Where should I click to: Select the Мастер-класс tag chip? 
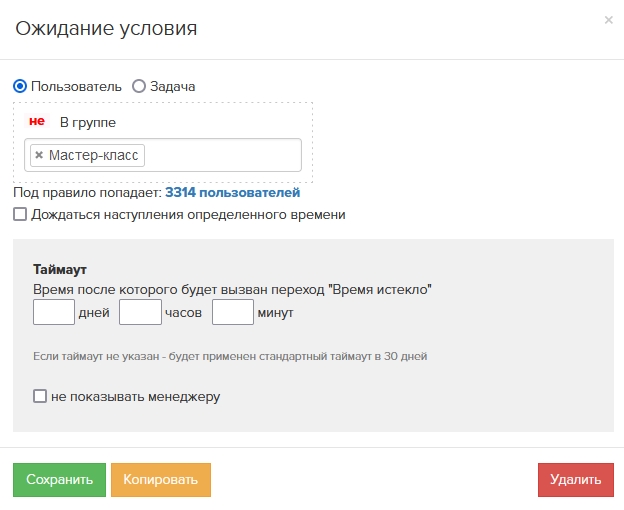point(93,155)
